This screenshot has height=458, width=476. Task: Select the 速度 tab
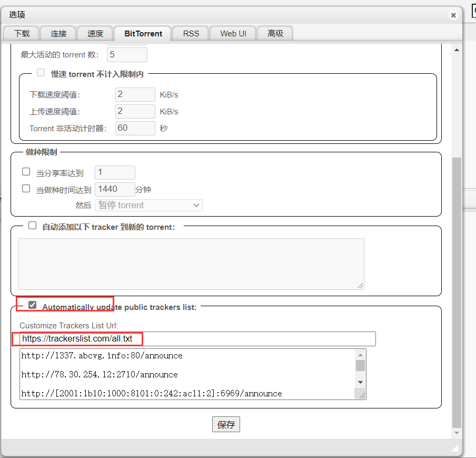(95, 33)
